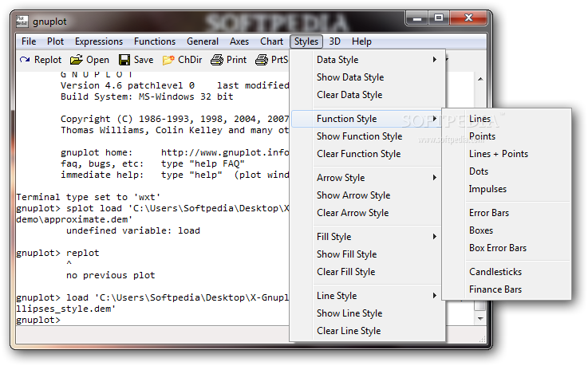Viewport: 588px width, 366px height.
Task: Click the scrollbar down arrow
Action: (x=480, y=319)
